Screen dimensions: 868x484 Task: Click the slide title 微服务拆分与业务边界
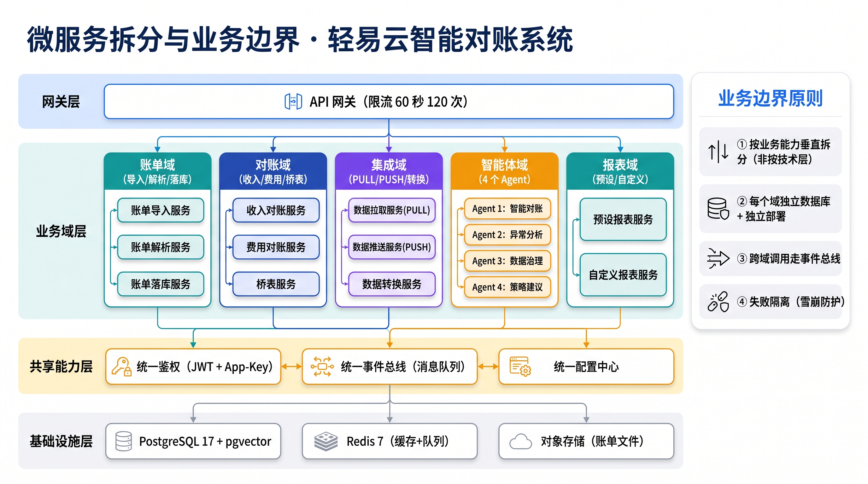tap(163, 39)
